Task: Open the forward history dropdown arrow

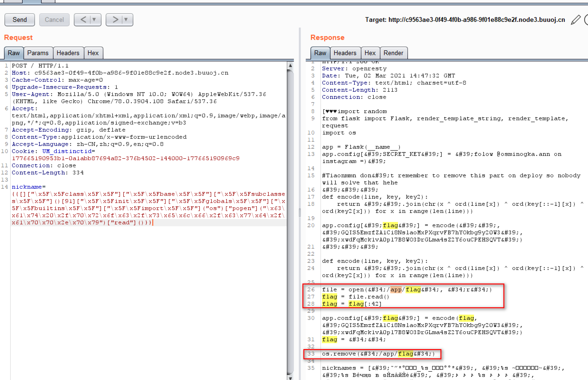Action: coord(126,19)
